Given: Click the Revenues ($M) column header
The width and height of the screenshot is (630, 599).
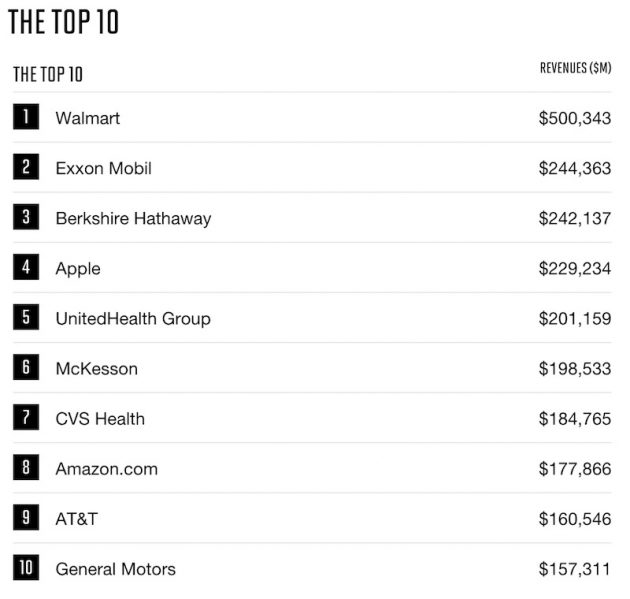Looking at the screenshot, I should pos(574,68).
